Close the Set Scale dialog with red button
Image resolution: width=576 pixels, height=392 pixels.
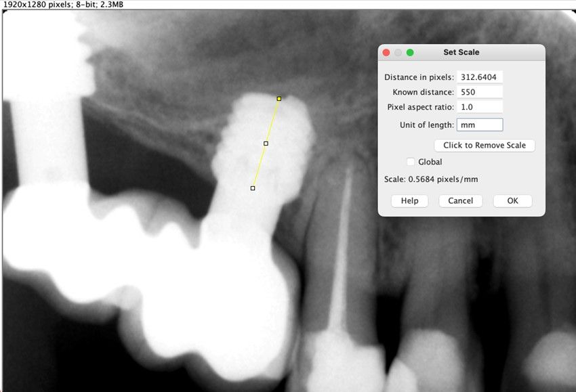point(386,52)
